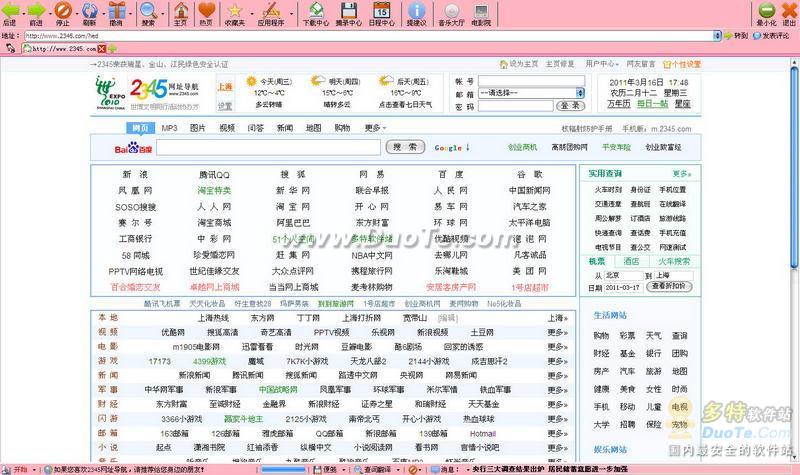Click the Start (开始) icon in status bar

pos(6,469)
